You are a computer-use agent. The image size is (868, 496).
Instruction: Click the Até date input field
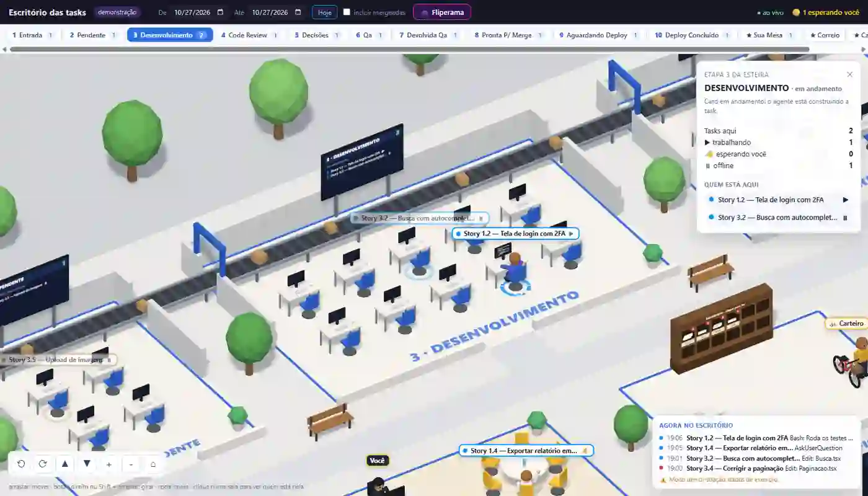click(277, 12)
